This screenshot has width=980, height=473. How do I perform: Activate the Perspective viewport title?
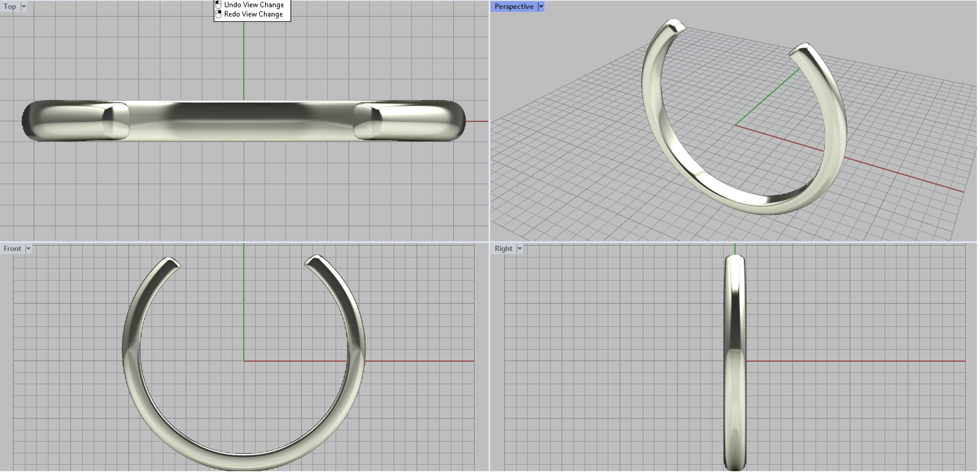click(x=513, y=7)
